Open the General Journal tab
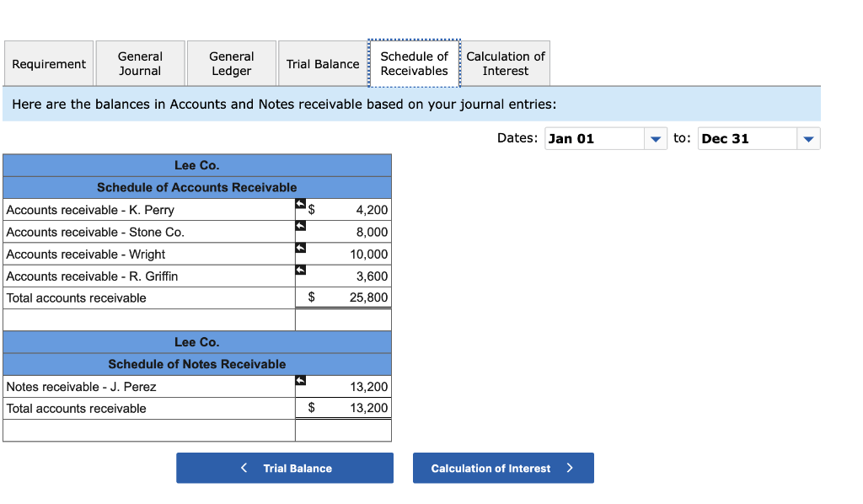 coord(140,62)
